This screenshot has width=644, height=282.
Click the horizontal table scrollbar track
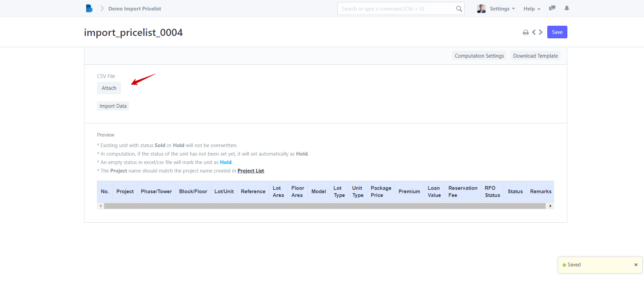click(325, 206)
